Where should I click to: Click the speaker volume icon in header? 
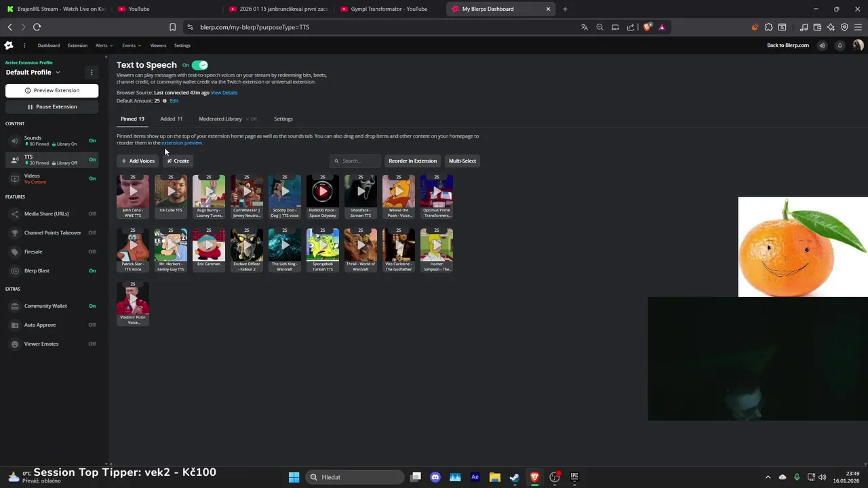point(822,45)
